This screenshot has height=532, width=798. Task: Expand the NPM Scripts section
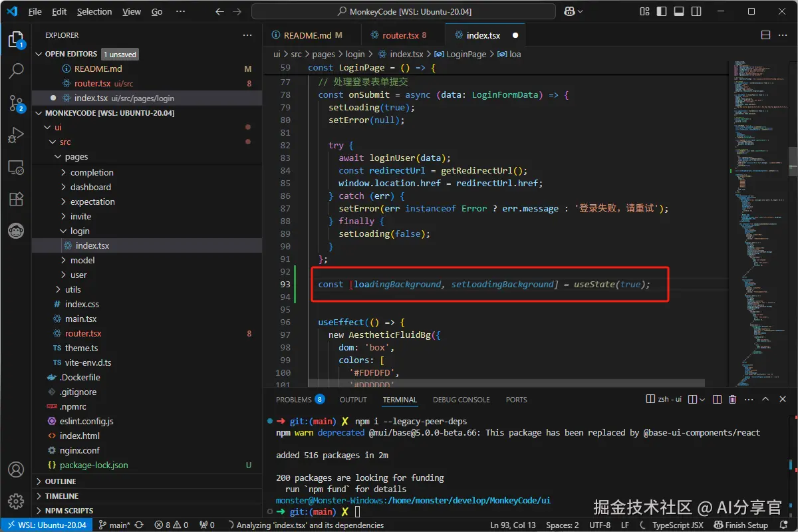(146, 511)
